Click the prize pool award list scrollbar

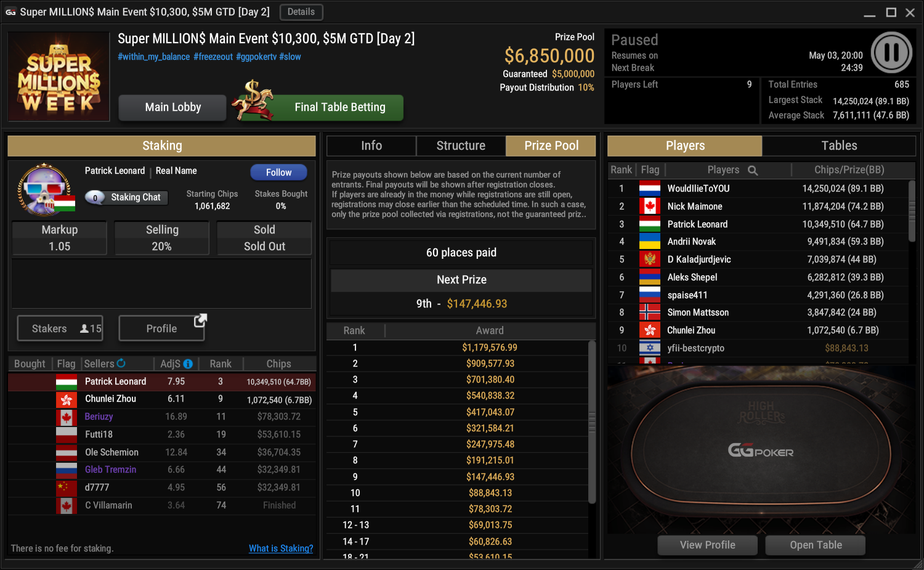coord(592,422)
